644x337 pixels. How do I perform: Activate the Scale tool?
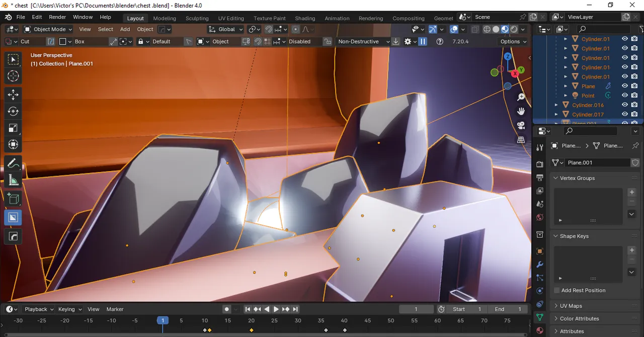(x=13, y=128)
